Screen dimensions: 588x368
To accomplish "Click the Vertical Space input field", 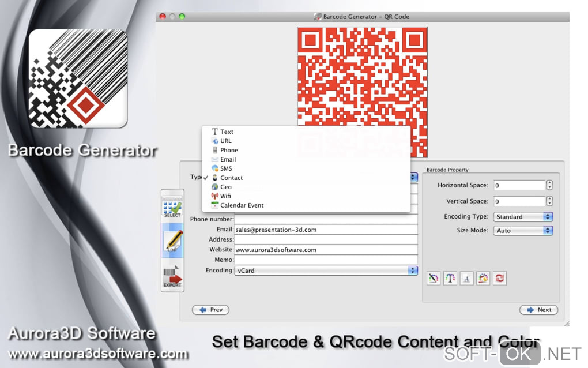I will click(519, 201).
